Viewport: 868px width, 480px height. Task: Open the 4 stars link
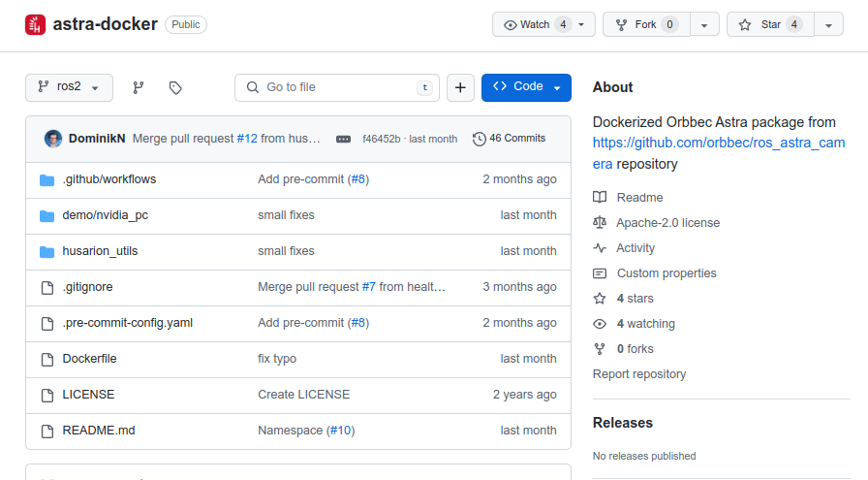point(635,299)
